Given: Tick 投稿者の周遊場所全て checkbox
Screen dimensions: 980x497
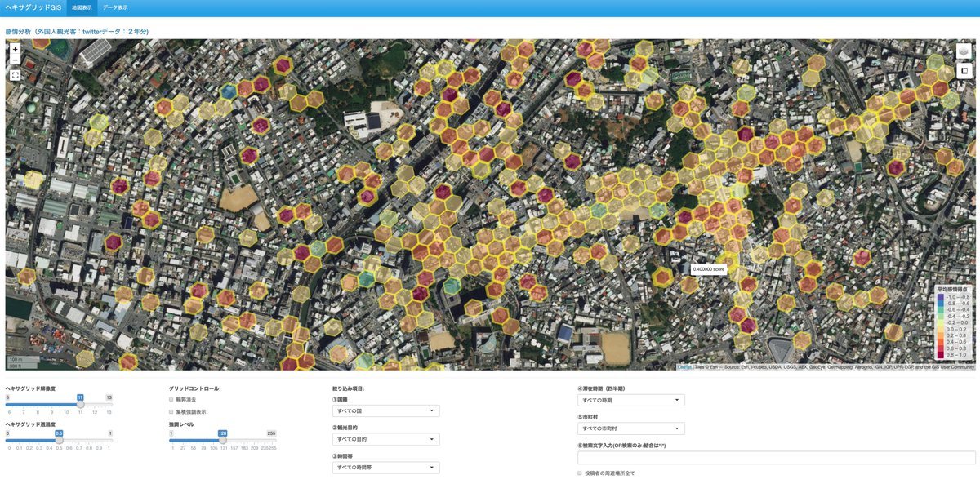Looking at the screenshot, I should click(x=580, y=473).
